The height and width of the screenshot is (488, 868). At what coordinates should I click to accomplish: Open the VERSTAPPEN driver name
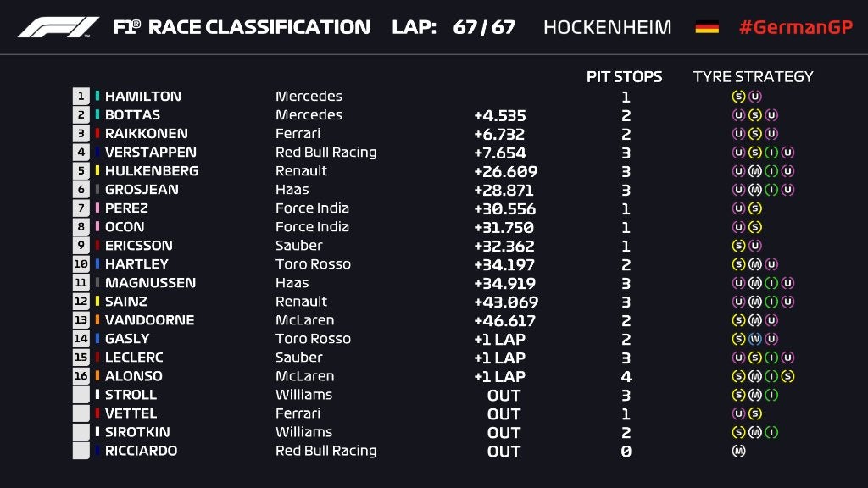coord(150,152)
